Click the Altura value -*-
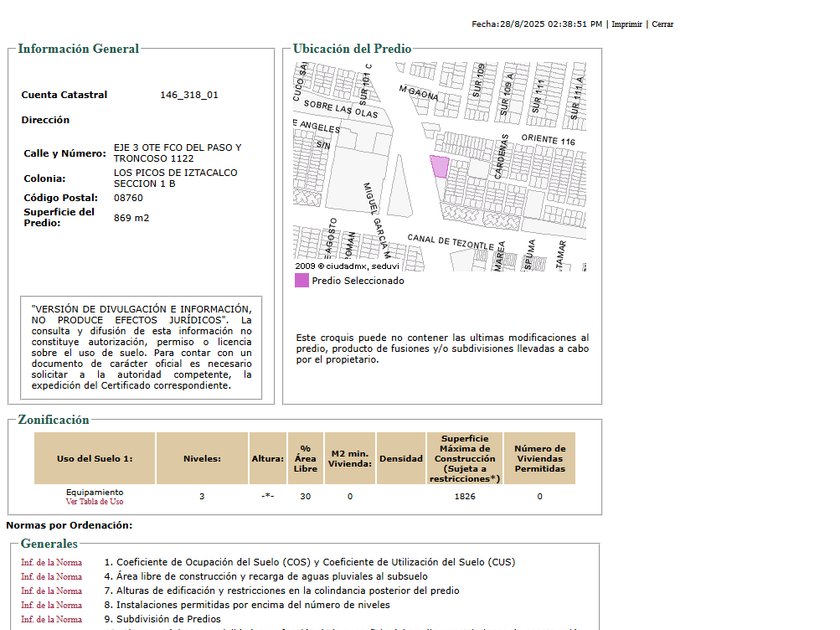This screenshot has height=630, width=840. tap(267, 497)
